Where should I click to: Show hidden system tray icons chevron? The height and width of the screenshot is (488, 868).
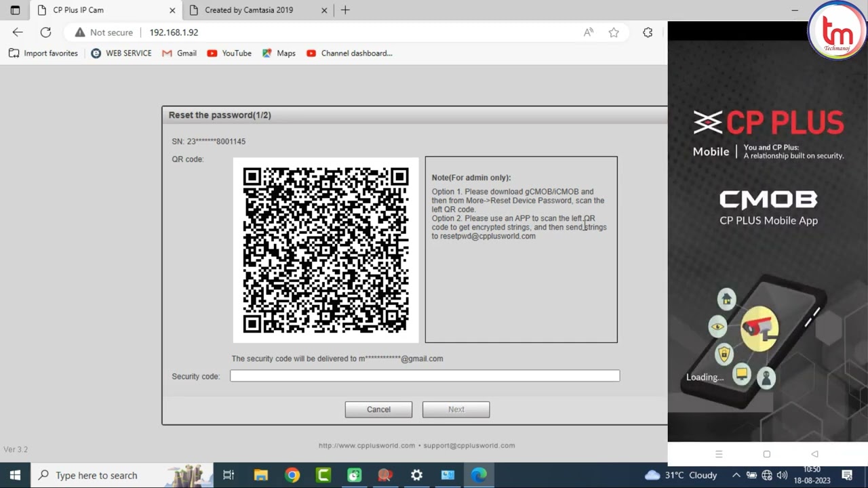736,475
